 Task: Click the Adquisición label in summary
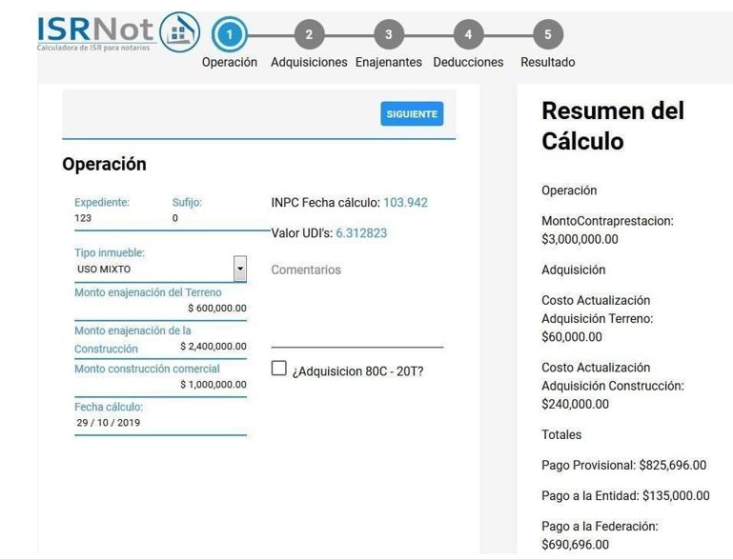(x=574, y=270)
